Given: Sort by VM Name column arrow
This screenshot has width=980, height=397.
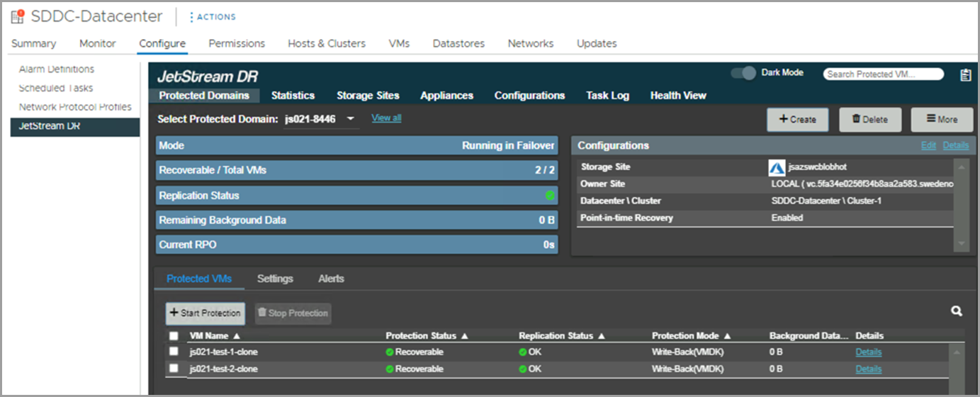Looking at the screenshot, I should click(237, 336).
